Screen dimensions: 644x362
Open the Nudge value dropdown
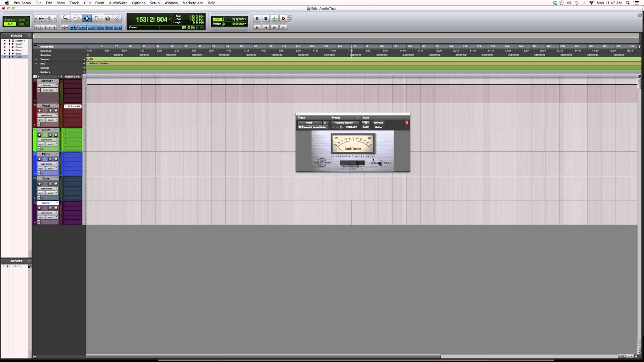pyautogui.click(x=245, y=24)
